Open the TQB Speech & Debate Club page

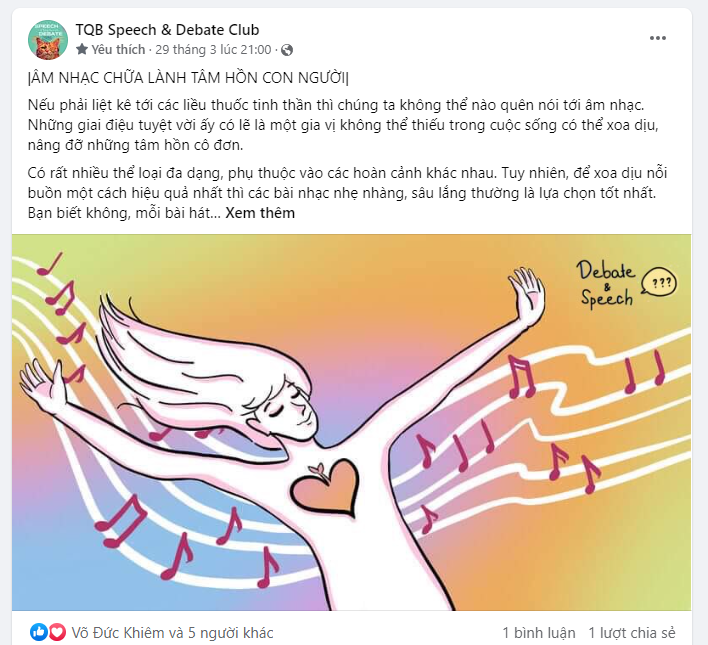[167, 30]
